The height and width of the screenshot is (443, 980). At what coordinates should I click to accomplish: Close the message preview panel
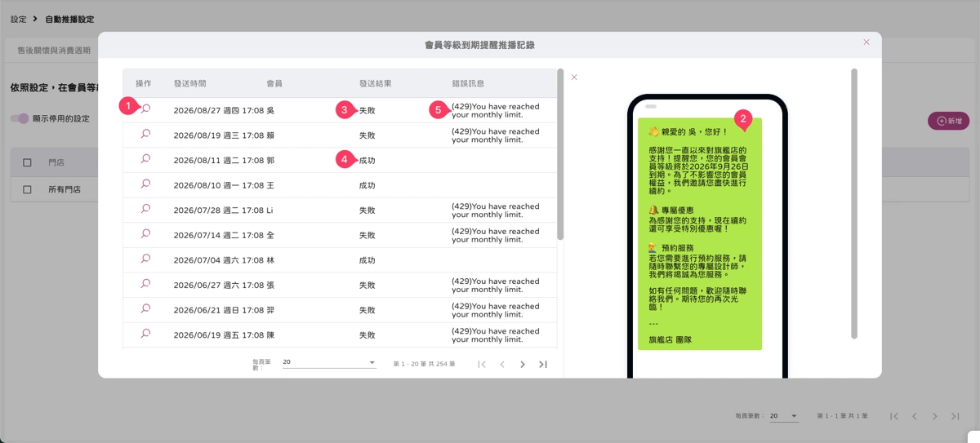[574, 78]
